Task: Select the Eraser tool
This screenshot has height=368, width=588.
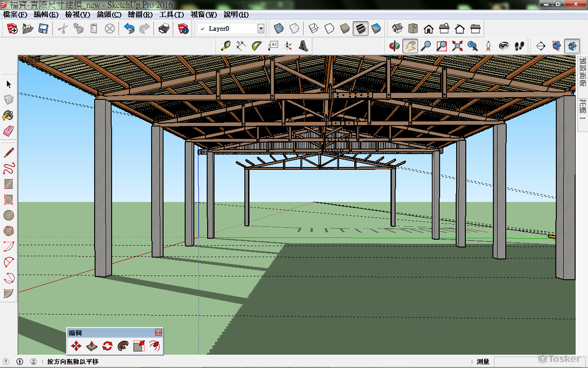Action: (8, 131)
